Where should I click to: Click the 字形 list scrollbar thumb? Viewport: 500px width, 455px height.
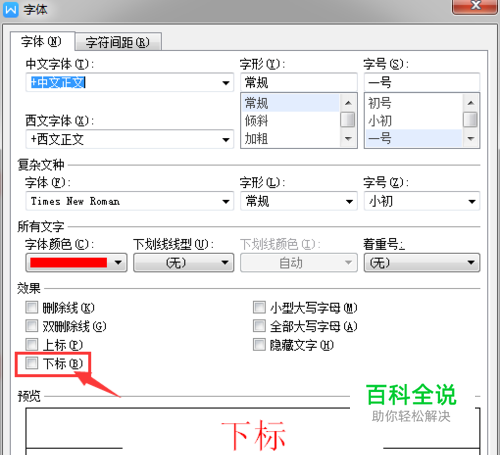(348, 120)
